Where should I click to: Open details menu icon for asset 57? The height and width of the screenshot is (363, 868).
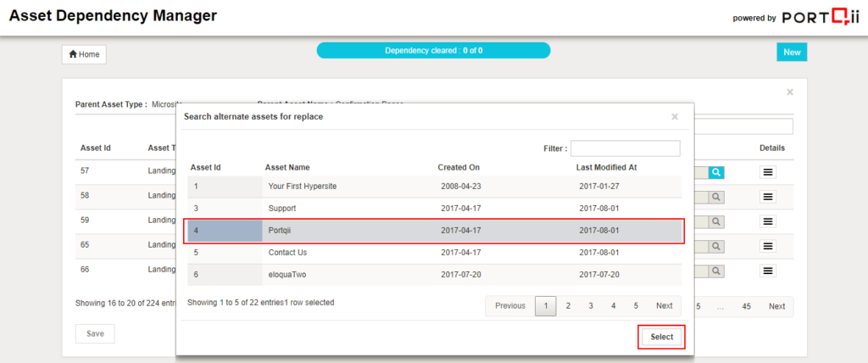[768, 172]
